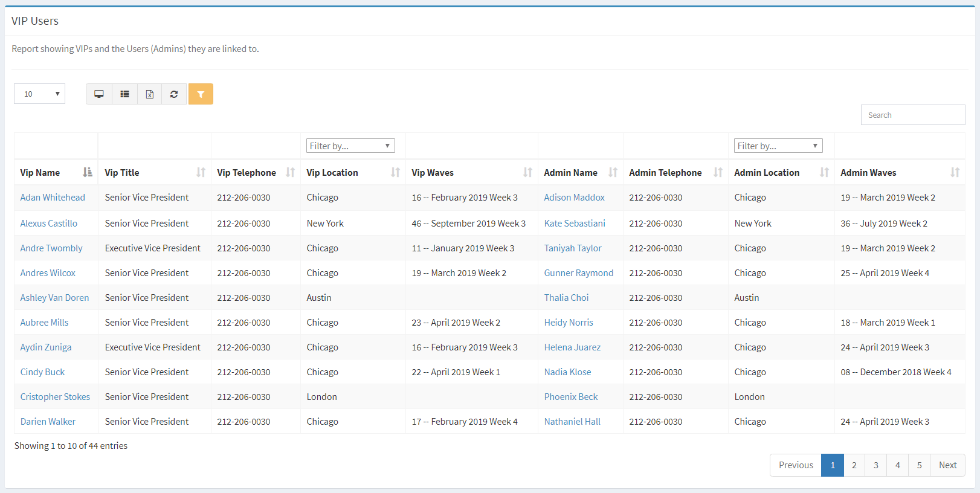
Task: Toggle filters with the orange funnel button
Action: click(201, 94)
